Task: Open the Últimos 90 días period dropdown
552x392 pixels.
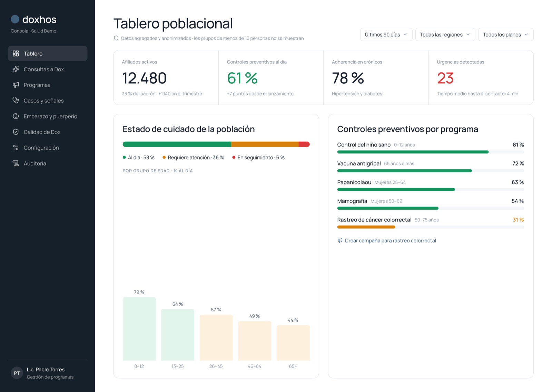Action: [x=386, y=34]
